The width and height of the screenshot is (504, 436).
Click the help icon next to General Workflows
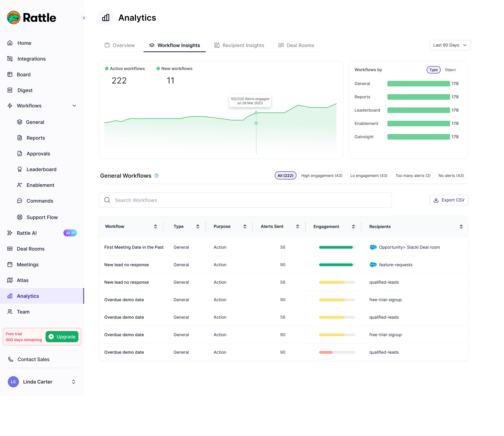click(x=156, y=175)
